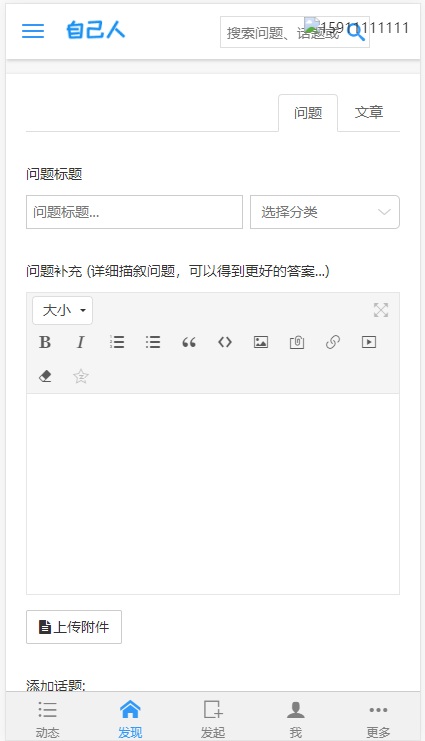Attach a file with paperclip icon
Viewport: 425px width, 741px height.
pos(297,342)
